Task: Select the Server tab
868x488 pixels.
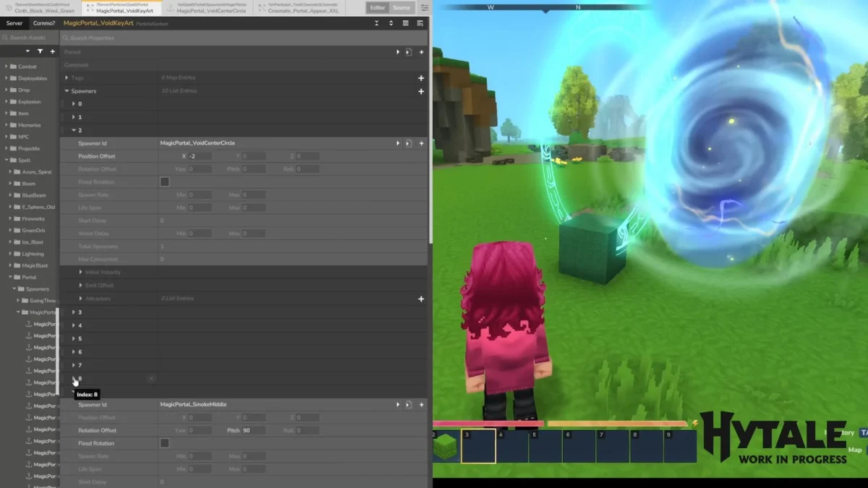Action: tap(14, 23)
